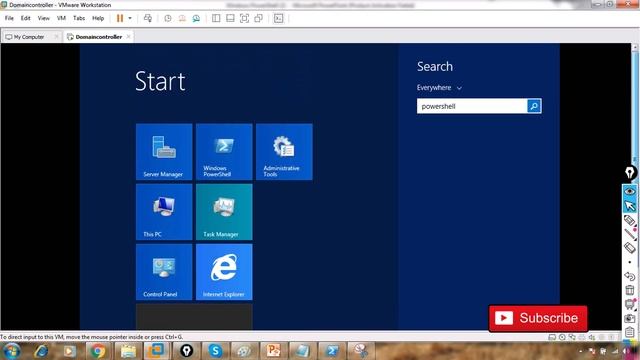Select the eraser tool

(x=630, y=247)
